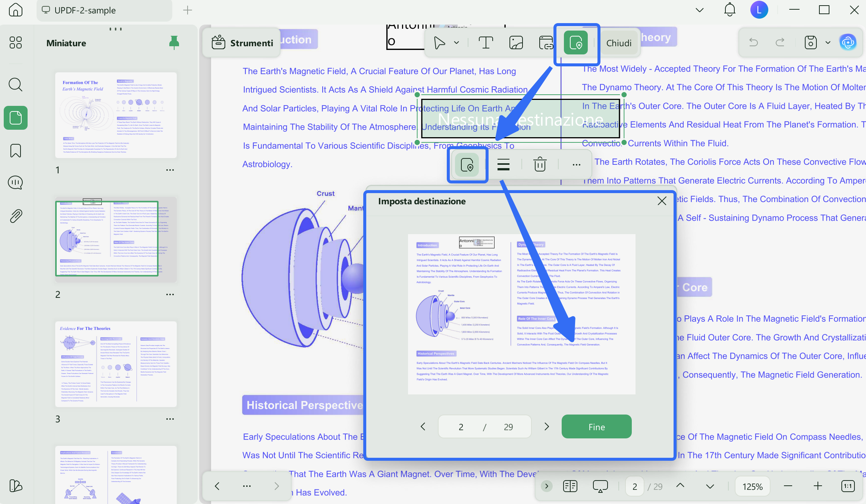Image resolution: width=866 pixels, height=504 pixels.
Task: Click the Crust label in diagram
Action: 326,193
